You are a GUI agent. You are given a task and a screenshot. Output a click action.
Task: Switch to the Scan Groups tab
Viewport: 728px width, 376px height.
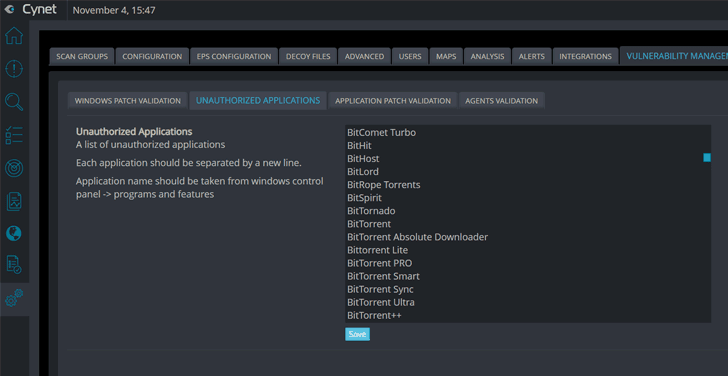click(x=82, y=56)
